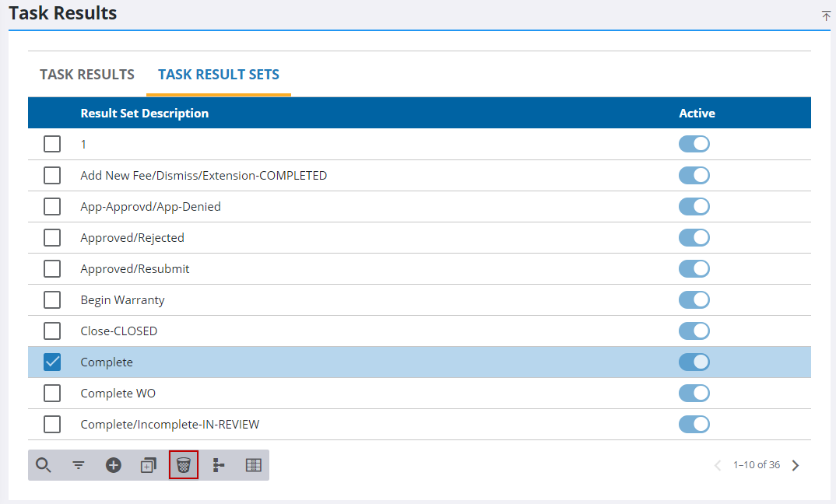The height and width of the screenshot is (504, 836).
Task: Tick the App-Approvd/App-Denied checkbox
Action: click(x=51, y=206)
